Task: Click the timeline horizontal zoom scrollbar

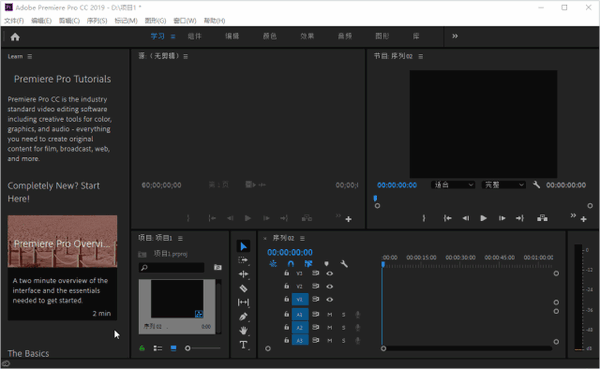Action: click(468, 348)
